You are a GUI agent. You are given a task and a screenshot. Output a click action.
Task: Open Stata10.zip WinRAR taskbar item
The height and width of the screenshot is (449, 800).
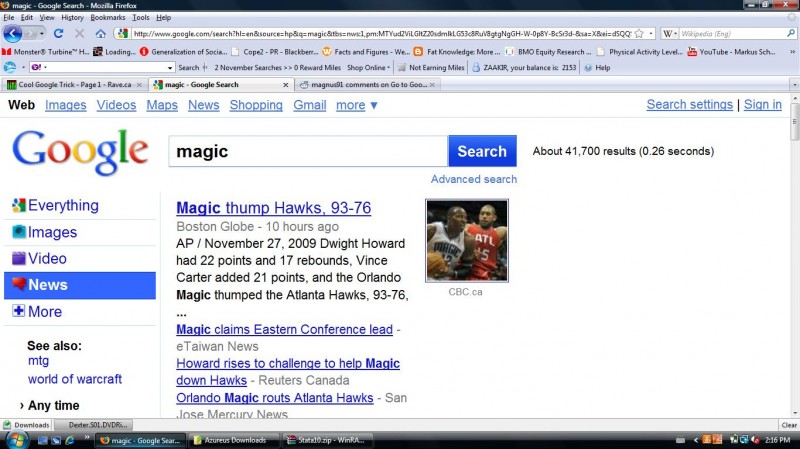click(x=327, y=440)
